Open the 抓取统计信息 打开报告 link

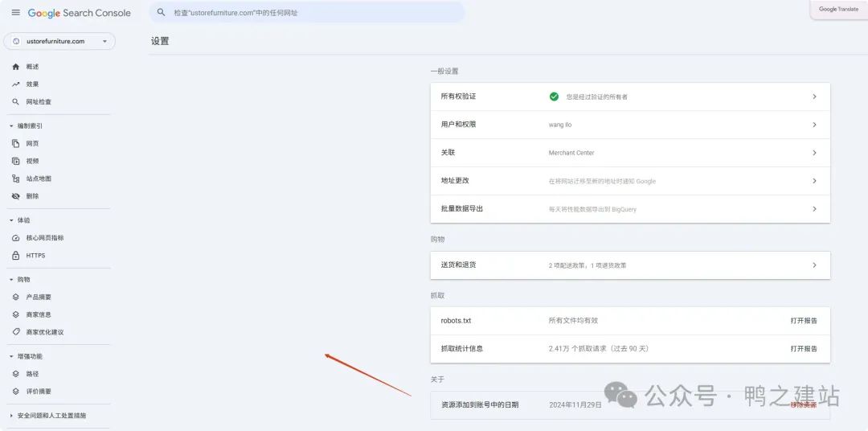tap(804, 348)
